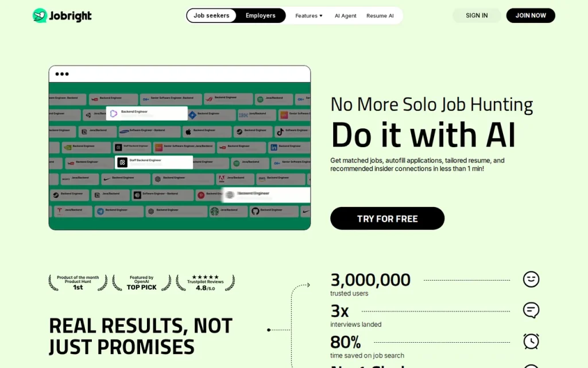588x368 pixels.
Task: Click the 'time saved on job search' label
Action: (x=367, y=355)
